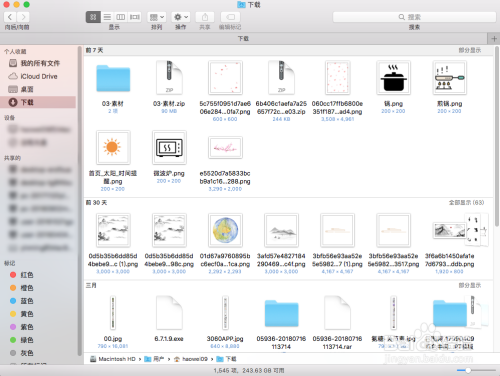This screenshot has height=376, width=500.
Task: Select the 05936-20180716 113714 folder
Action: coord(281,313)
